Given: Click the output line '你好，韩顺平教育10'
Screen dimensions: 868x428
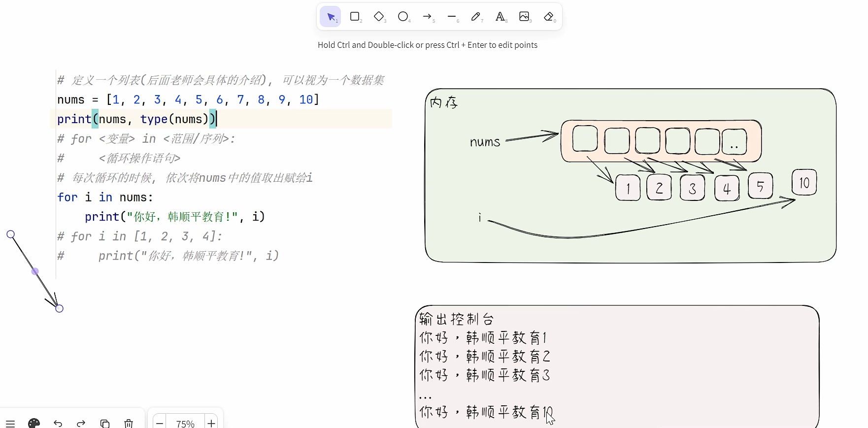Looking at the screenshot, I should coord(486,412).
